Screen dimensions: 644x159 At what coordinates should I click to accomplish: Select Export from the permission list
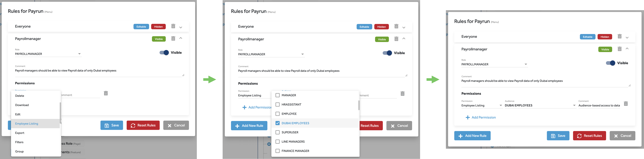pos(20,133)
